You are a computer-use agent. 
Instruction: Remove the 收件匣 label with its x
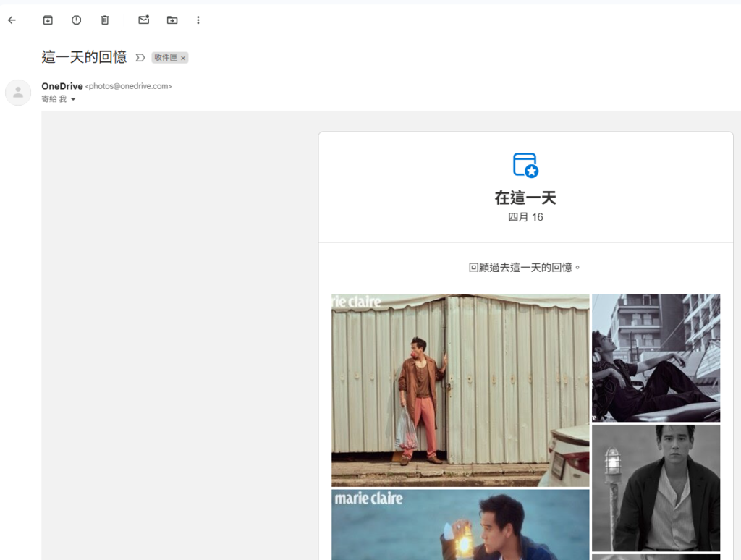click(x=183, y=58)
